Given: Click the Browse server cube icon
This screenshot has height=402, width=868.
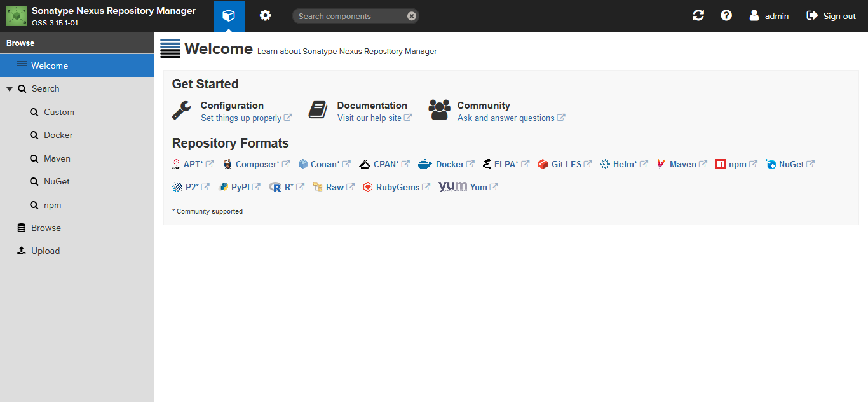Looking at the screenshot, I should click(x=229, y=16).
